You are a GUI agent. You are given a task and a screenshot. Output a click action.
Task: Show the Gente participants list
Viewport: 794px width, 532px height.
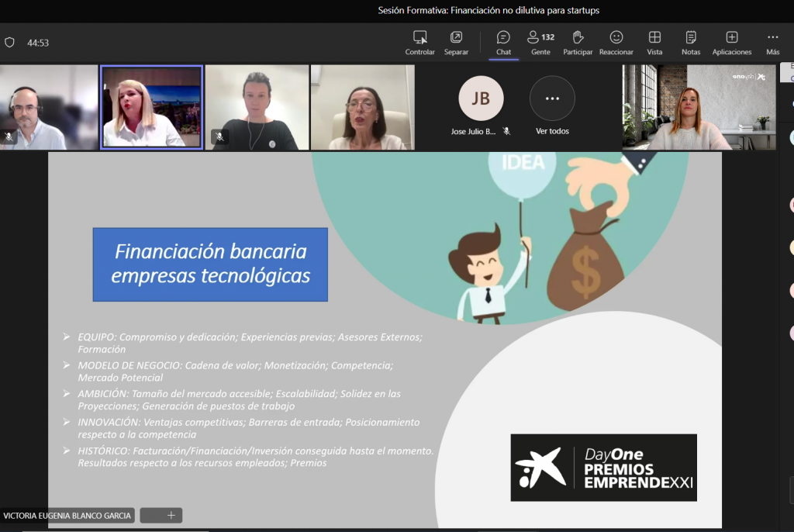click(x=540, y=43)
